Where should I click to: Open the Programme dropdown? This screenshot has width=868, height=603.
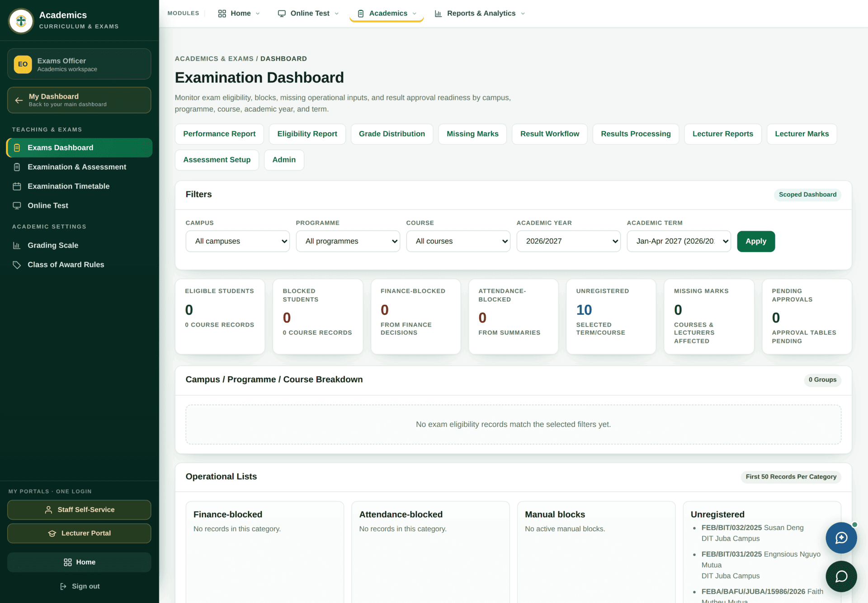coord(348,242)
